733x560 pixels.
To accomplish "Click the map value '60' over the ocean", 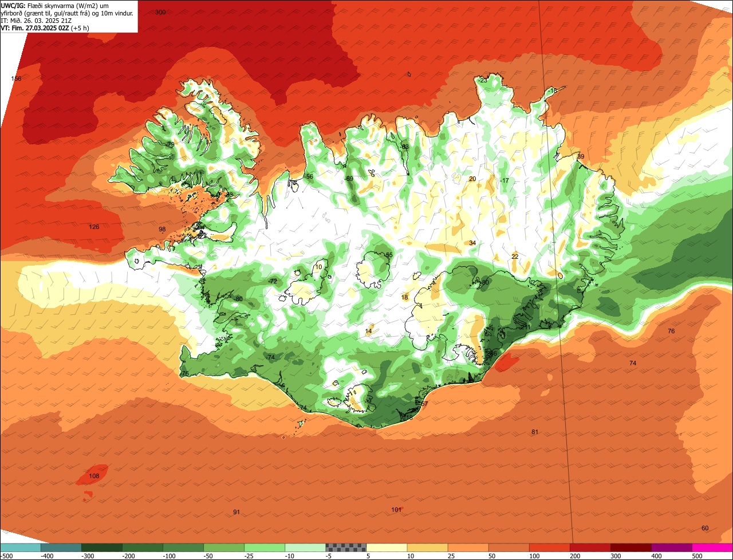I will click(705, 528).
